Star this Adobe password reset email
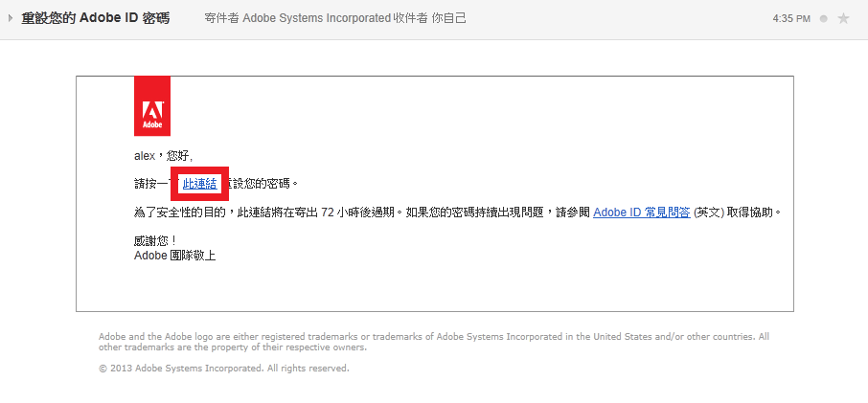Image resolution: width=868 pixels, height=403 pixels. (843, 18)
